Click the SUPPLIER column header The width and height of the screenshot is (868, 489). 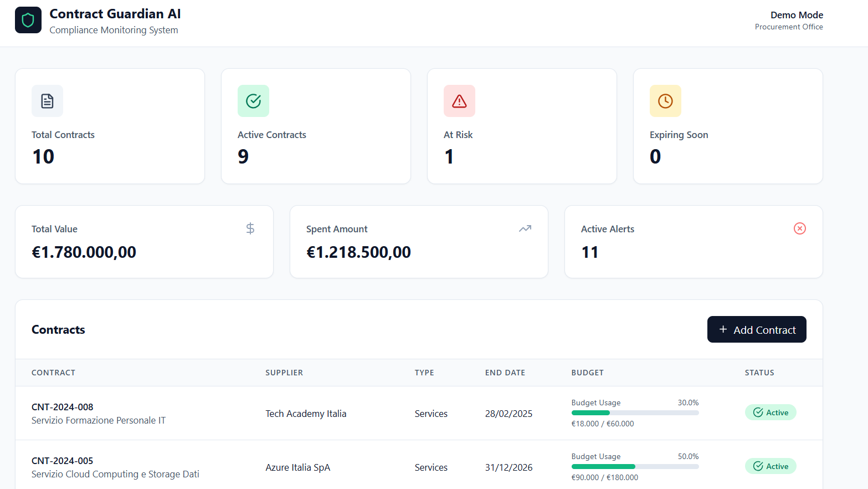284,373
